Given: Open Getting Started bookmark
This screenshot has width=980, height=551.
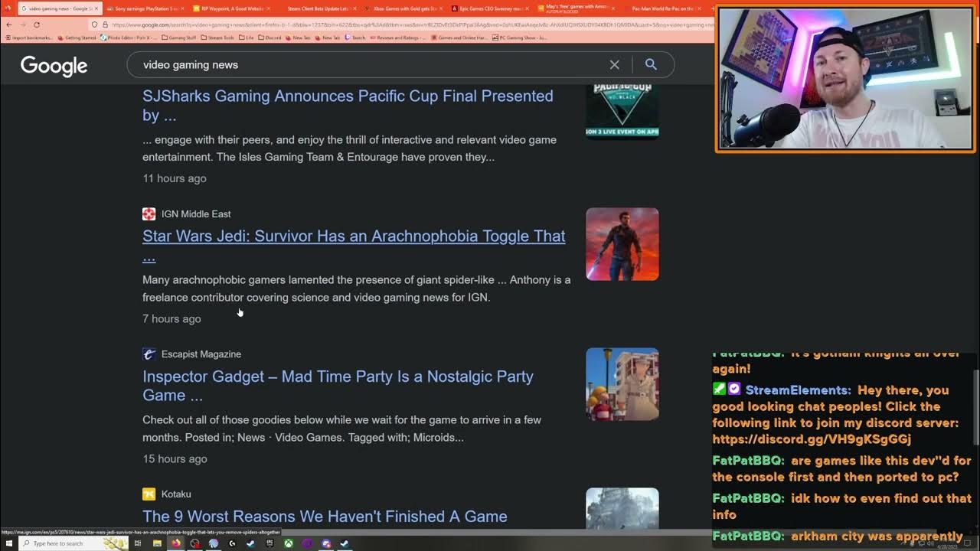Looking at the screenshot, I should pyautogui.click(x=77, y=37).
